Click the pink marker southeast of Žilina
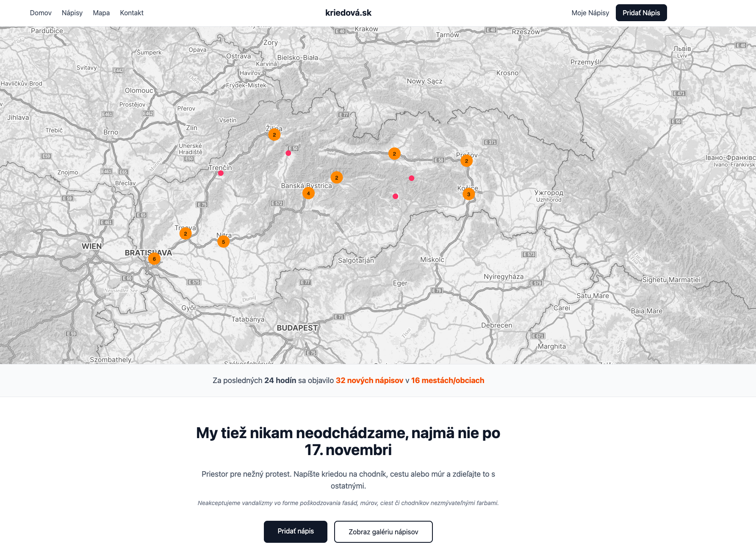756x550 pixels. (288, 153)
